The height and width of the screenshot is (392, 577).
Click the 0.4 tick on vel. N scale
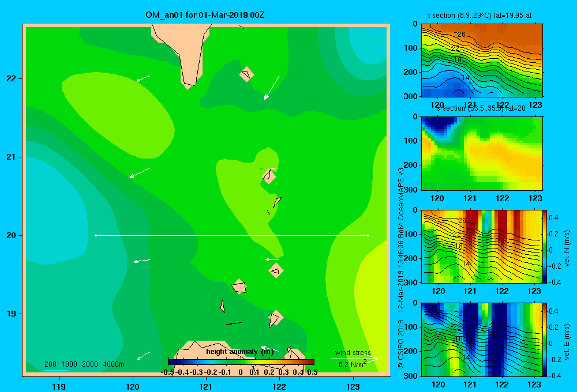(553, 218)
